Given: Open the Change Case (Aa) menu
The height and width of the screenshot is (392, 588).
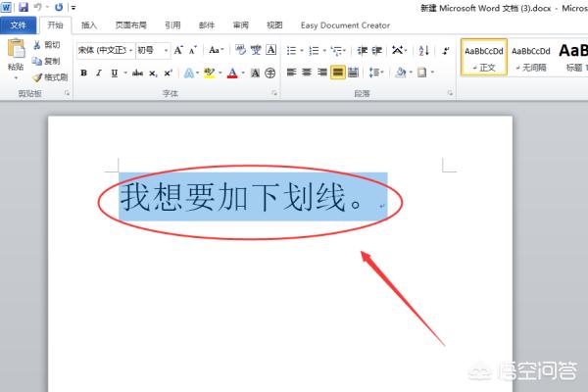Looking at the screenshot, I should click(216, 50).
